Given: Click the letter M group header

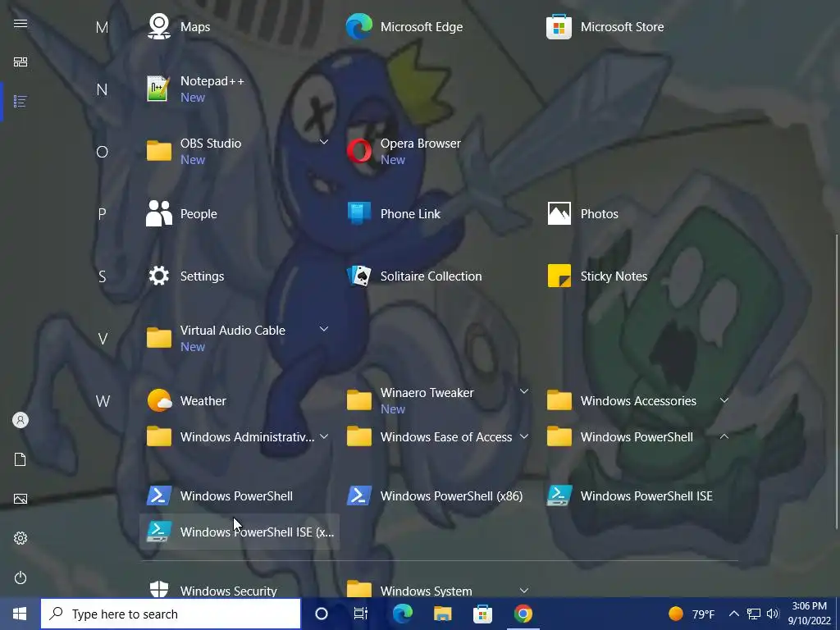Looking at the screenshot, I should click(102, 27).
